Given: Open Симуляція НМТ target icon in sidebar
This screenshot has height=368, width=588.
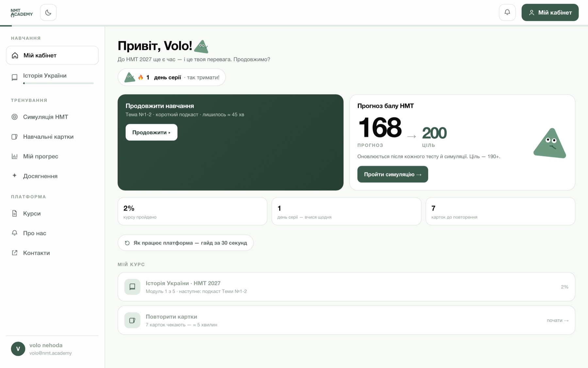Looking at the screenshot, I should 14,117.
